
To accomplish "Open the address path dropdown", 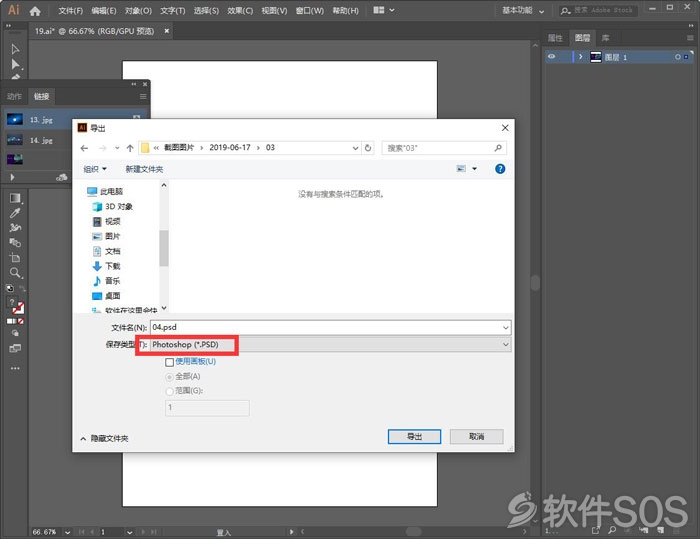I will (x=355, y=148).
